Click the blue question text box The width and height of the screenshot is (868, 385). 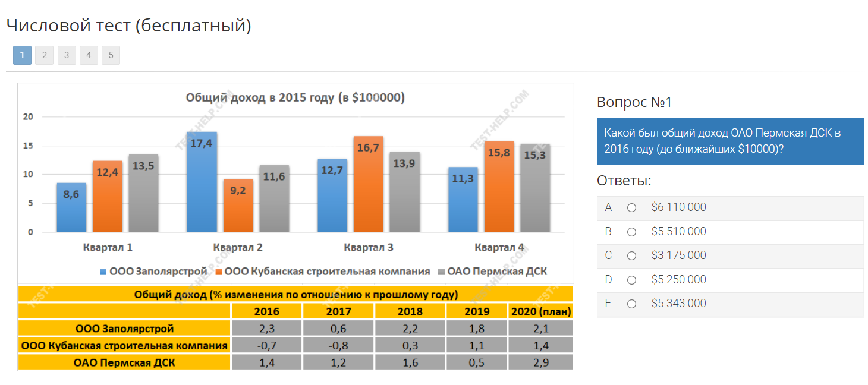click(730, 141)
